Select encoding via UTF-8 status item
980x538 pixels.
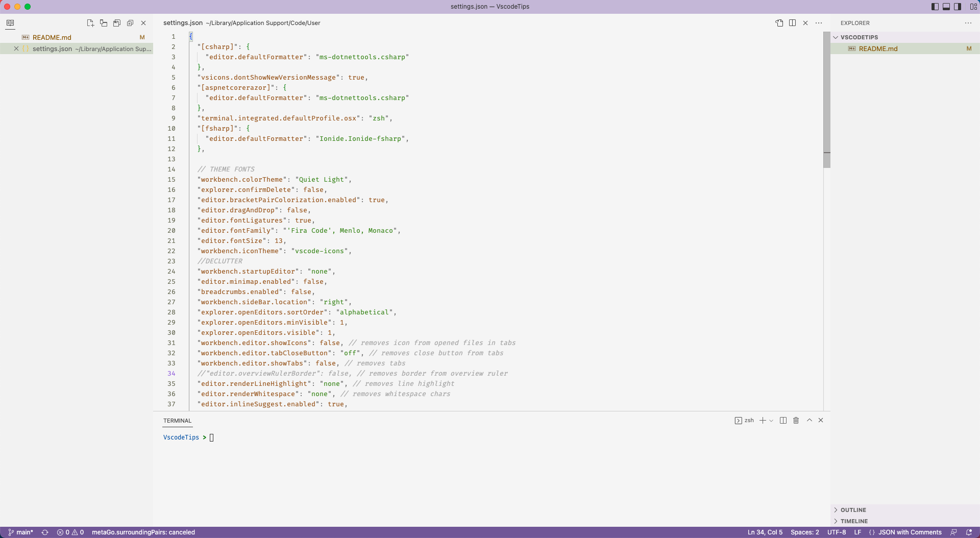coord(836,532)
